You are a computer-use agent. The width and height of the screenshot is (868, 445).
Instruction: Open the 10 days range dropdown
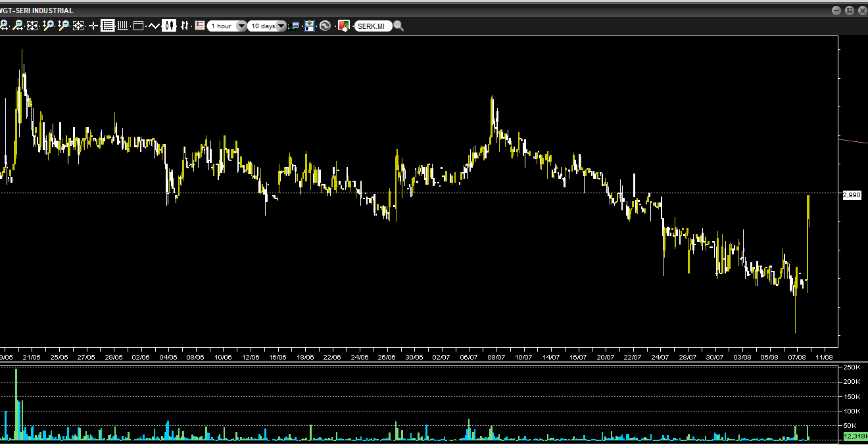(x=281, y=26)
